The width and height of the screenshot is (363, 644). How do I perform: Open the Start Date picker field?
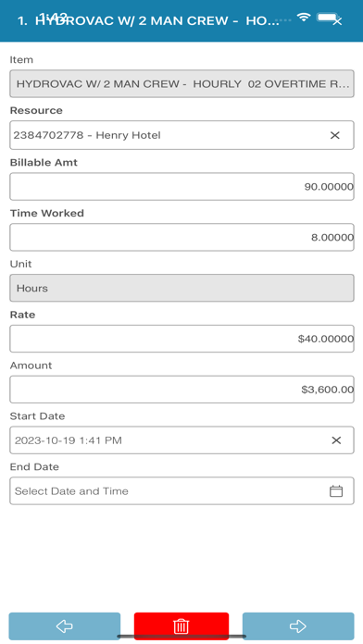[x=181, y=440]
